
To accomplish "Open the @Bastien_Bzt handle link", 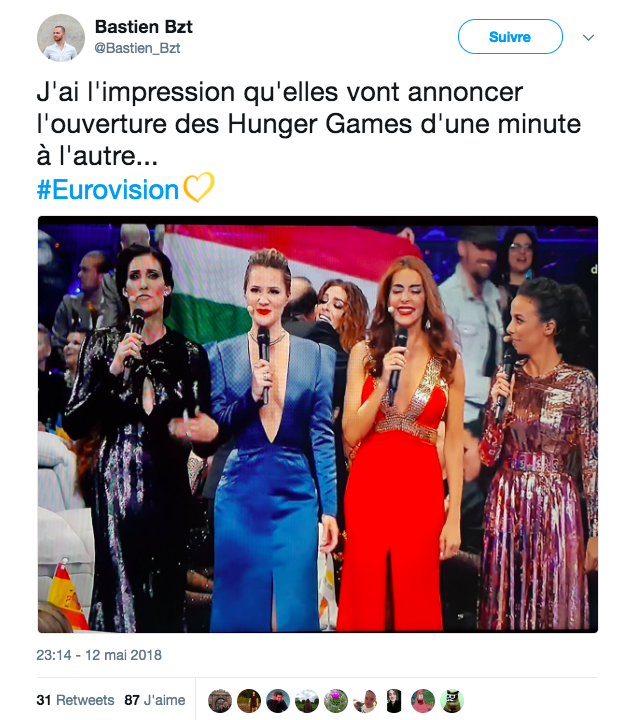I will pos(137,48).
